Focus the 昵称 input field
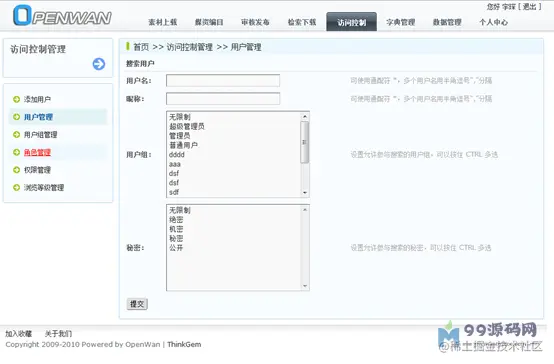 [x=223, y=99]
